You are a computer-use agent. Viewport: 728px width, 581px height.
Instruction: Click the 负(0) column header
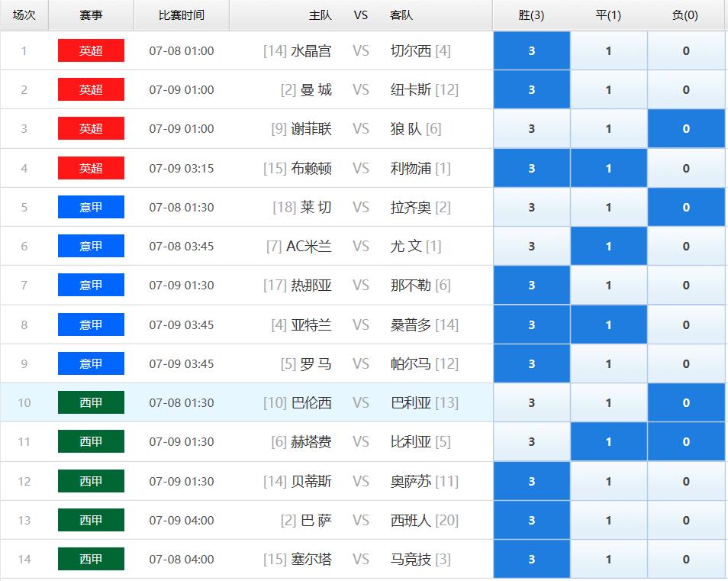(x=685, y=15)
